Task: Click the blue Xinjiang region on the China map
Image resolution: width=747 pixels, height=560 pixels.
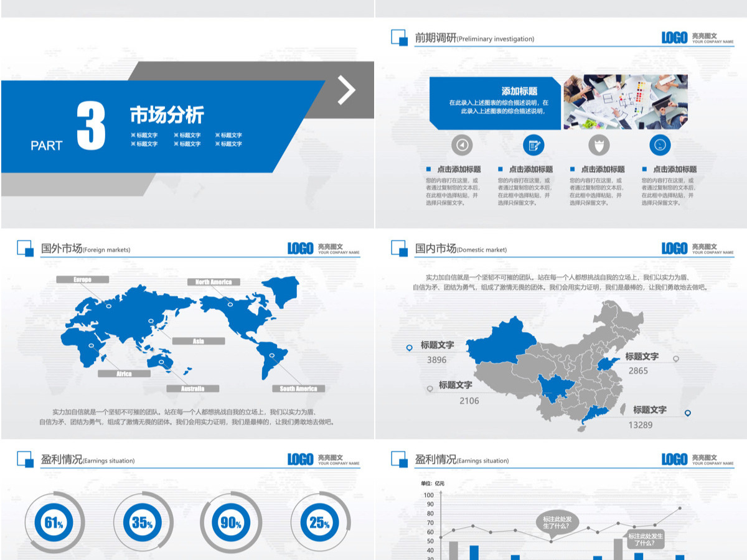Action: [500, 341]
